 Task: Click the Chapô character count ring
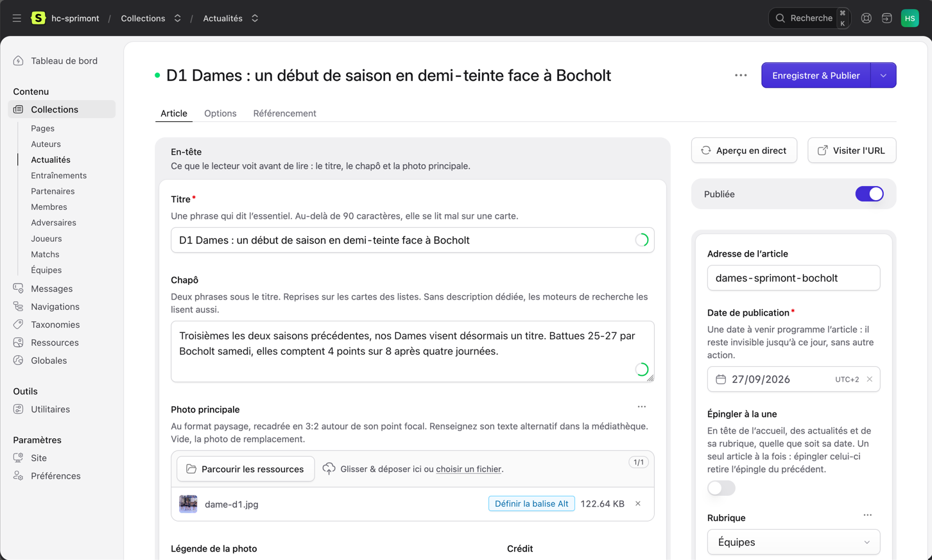click(x=641, y=369)
